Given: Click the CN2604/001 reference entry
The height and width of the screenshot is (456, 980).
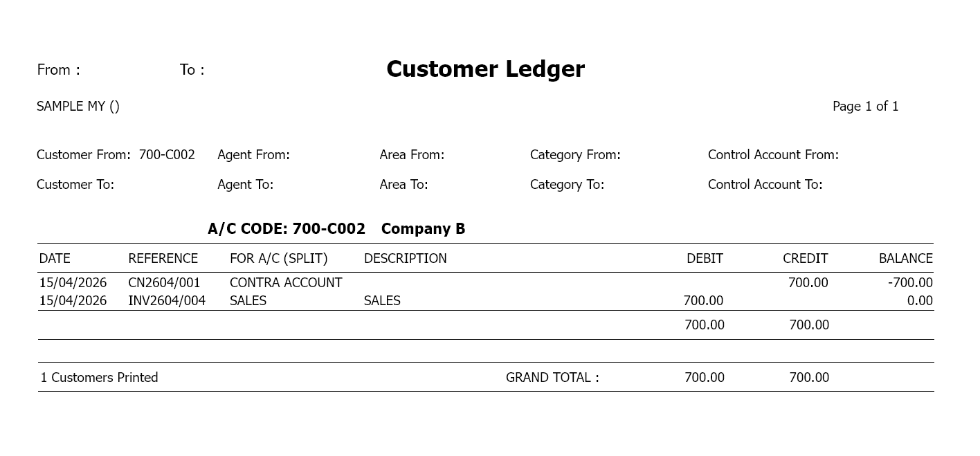Looking at the screenshot, I should (x=164, y=283).
